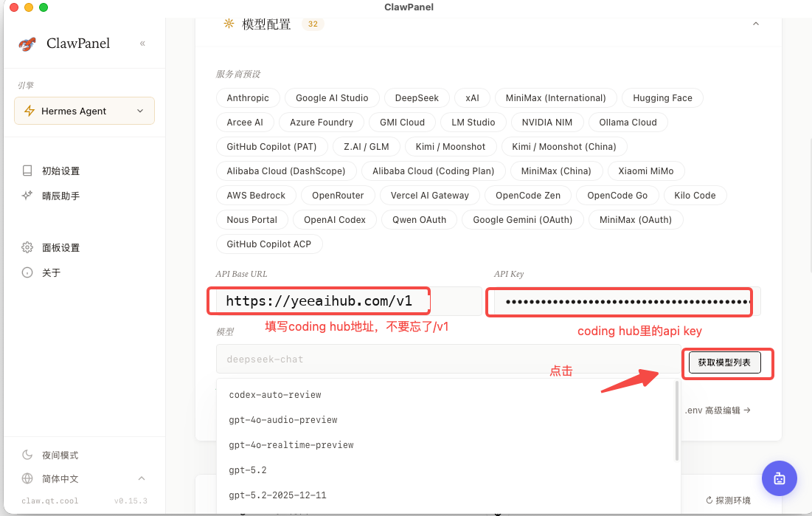Open 初始设置 in the sidebar
Viewport: 812px width, 516px height.
tap(60, 171)
